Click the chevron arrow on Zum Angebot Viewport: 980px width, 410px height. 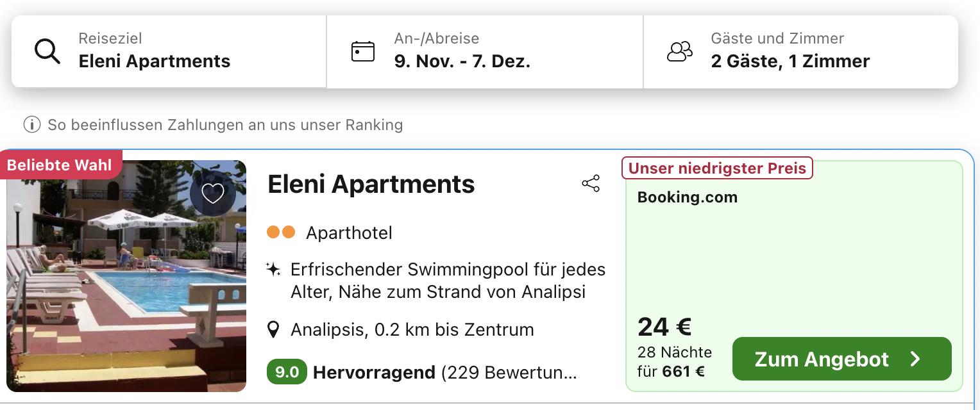pyautogui.click(x=916, y=359)
